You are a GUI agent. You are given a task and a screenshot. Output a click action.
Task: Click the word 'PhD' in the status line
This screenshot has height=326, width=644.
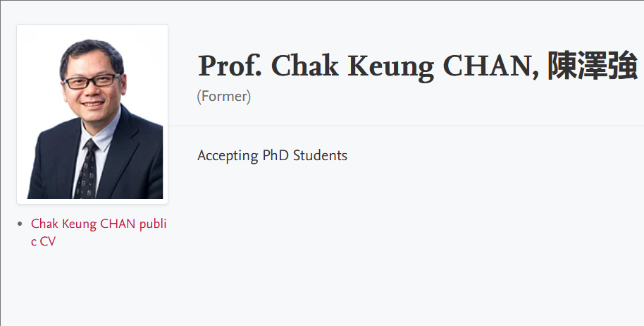(275, 155)
